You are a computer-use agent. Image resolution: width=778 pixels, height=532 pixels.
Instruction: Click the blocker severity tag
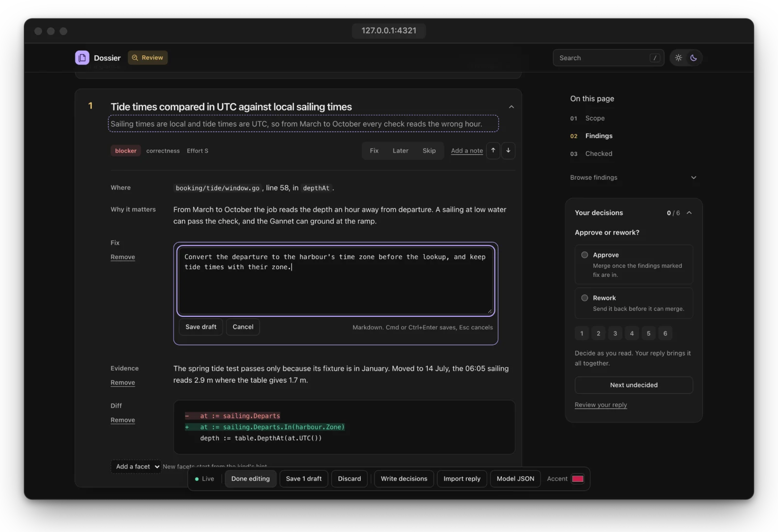125,151
